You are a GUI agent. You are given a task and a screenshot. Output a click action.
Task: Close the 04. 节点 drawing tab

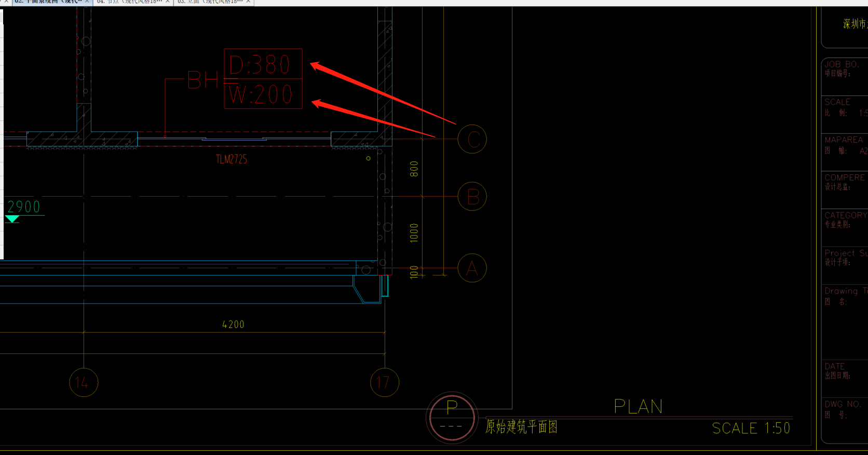click(x=168, y=2)
